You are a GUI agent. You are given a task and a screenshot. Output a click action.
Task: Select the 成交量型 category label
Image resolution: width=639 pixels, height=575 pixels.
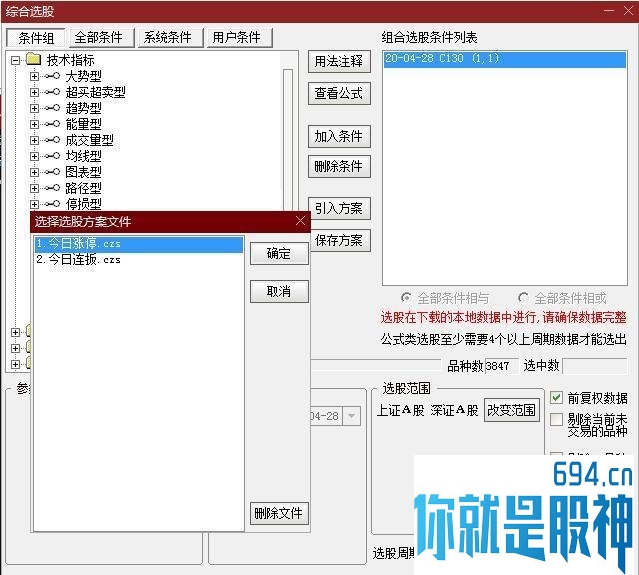(89, 140)
